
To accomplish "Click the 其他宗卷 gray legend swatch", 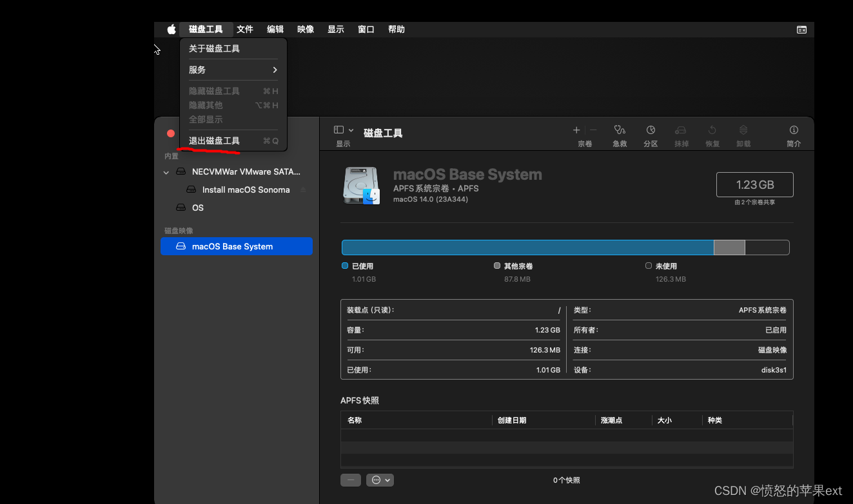I will coord(497,266).
